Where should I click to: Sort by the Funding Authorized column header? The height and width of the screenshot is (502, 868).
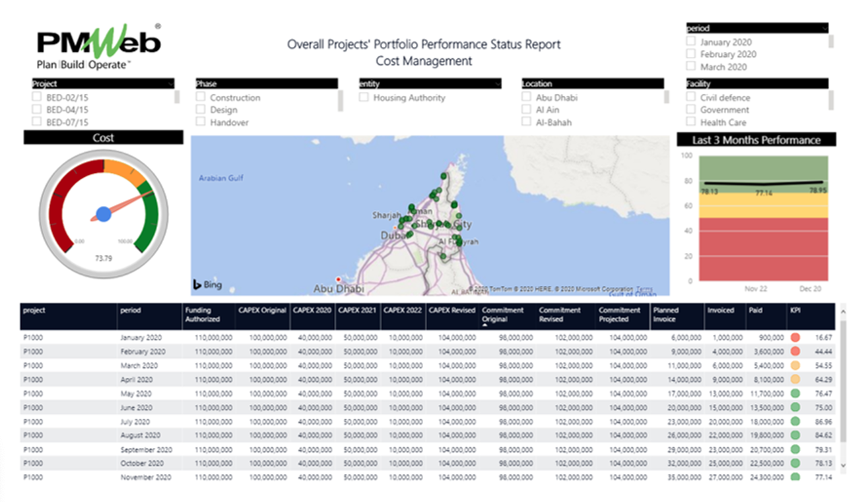point(203,314)
